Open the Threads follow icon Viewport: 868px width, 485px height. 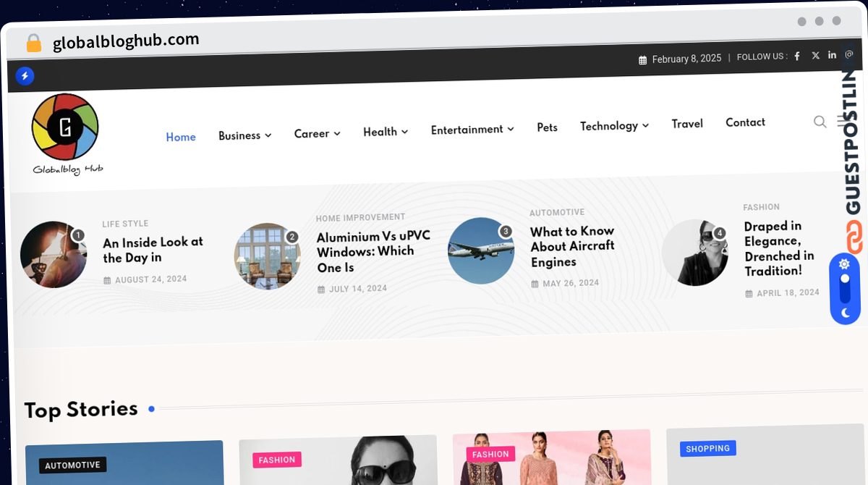849,54
